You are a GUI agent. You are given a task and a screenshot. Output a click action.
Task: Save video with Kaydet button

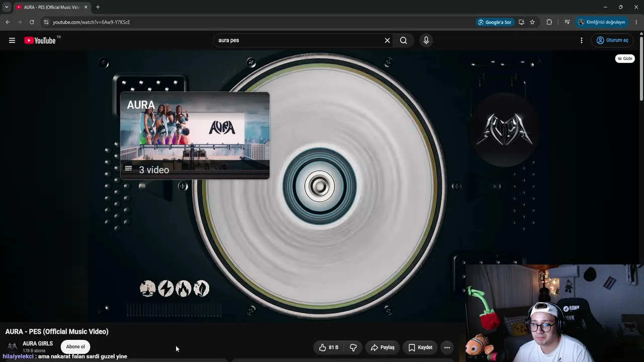click(x=420, y=347)
